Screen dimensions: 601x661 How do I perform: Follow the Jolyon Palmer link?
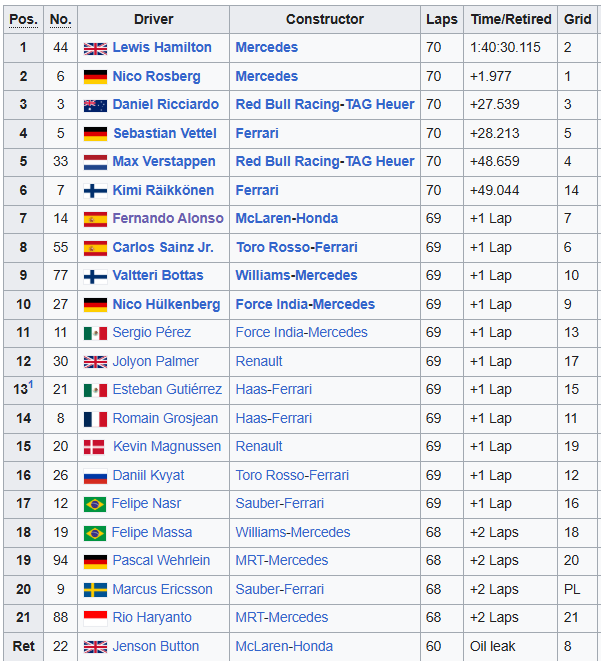coord(156,361)
